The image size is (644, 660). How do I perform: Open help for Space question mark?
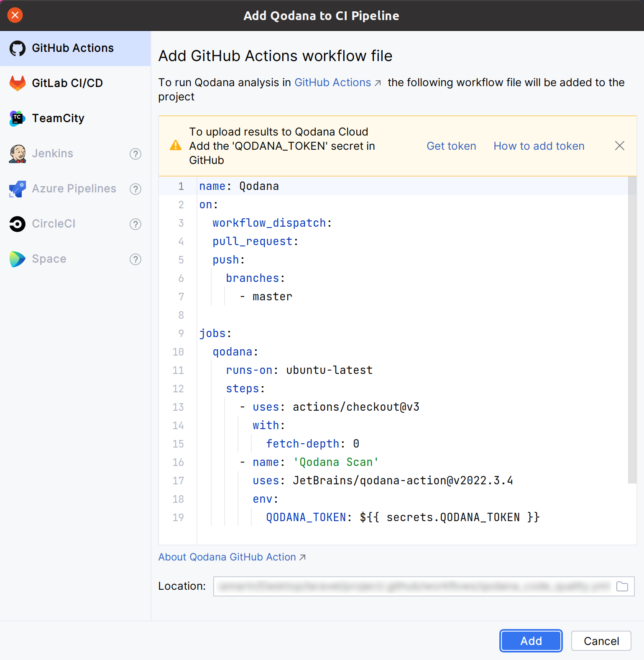(x=135, y=259)
